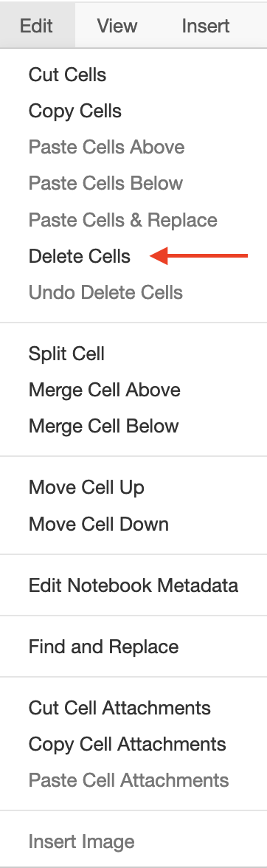Image resolution: width=267 pixels, height=868 pixels.
Task: Choose Move Cell Up
Action: [x=133, y=488]
